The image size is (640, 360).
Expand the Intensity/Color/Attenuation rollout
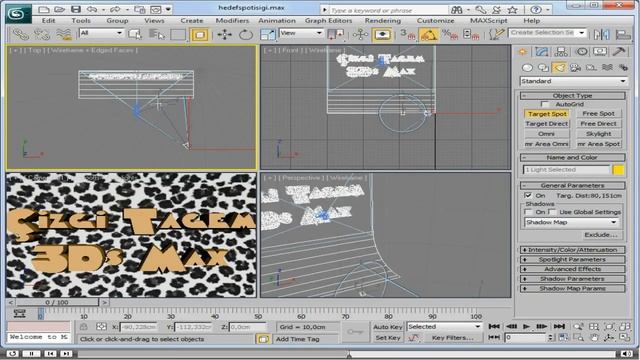(x=572, y=250)
